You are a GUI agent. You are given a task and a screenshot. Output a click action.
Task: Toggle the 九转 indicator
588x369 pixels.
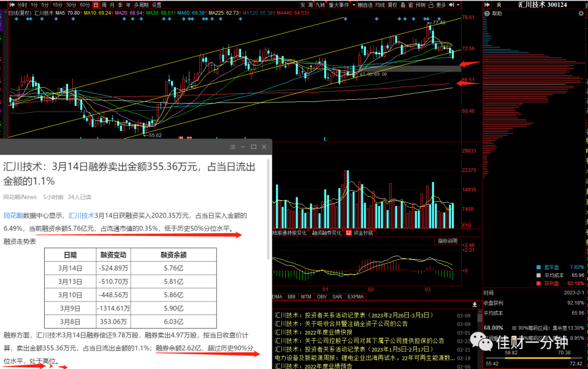pos(320,4)
